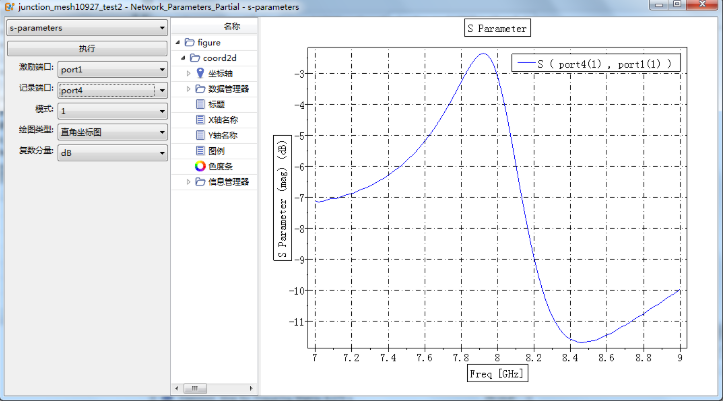This screenshot has width=726, height=403.
Task: Open the 记录端口 port4 dropdown
Action: pyautogui.click(x=112, y=90)
